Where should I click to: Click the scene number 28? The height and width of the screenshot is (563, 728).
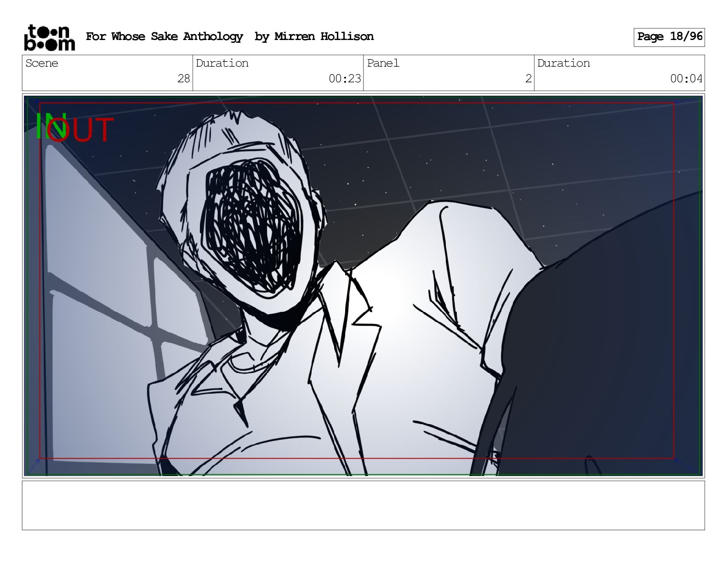coord(184,79)
